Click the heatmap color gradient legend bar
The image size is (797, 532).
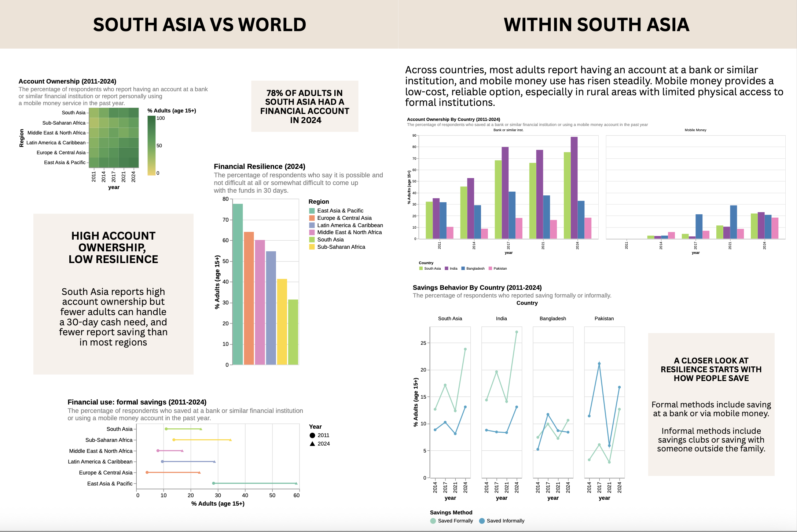pos(151,145)
